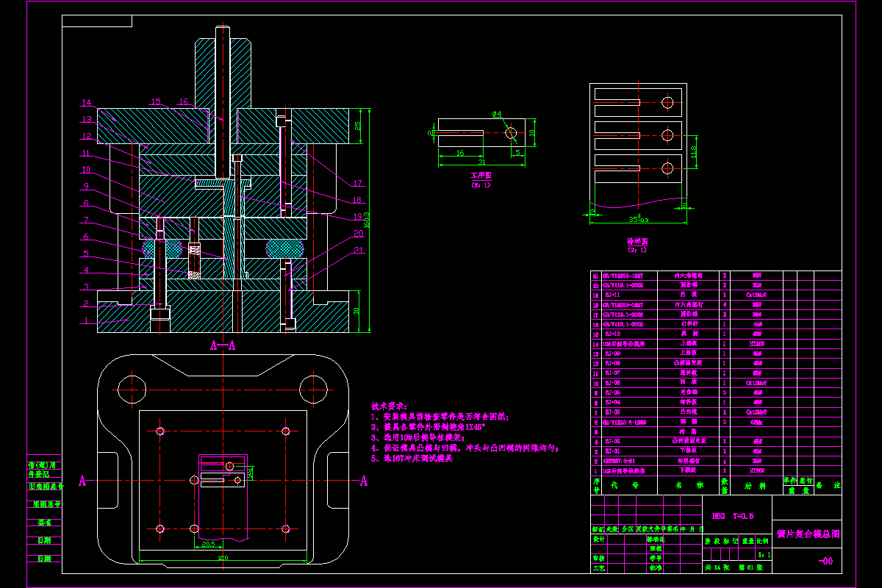Viewport: 882px width, 588px height.
Task: Select the 材料 column header
Action: tap(756, 485)
